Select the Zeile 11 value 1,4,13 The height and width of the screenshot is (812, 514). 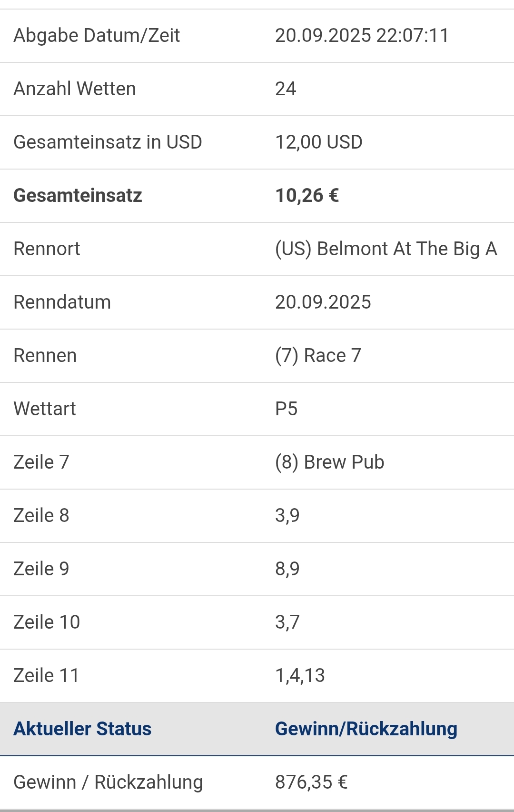[300, 676]
